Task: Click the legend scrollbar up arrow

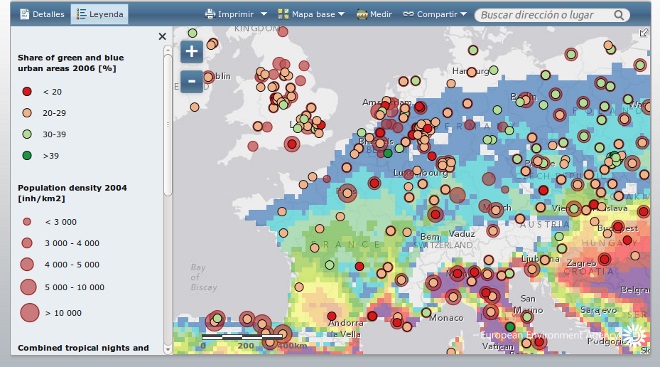Action: 168,50
